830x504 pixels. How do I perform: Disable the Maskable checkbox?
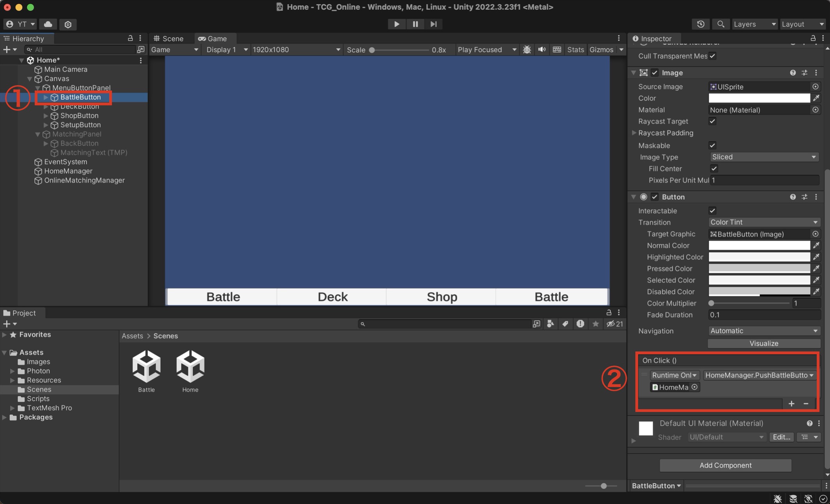tap(712, 146)
